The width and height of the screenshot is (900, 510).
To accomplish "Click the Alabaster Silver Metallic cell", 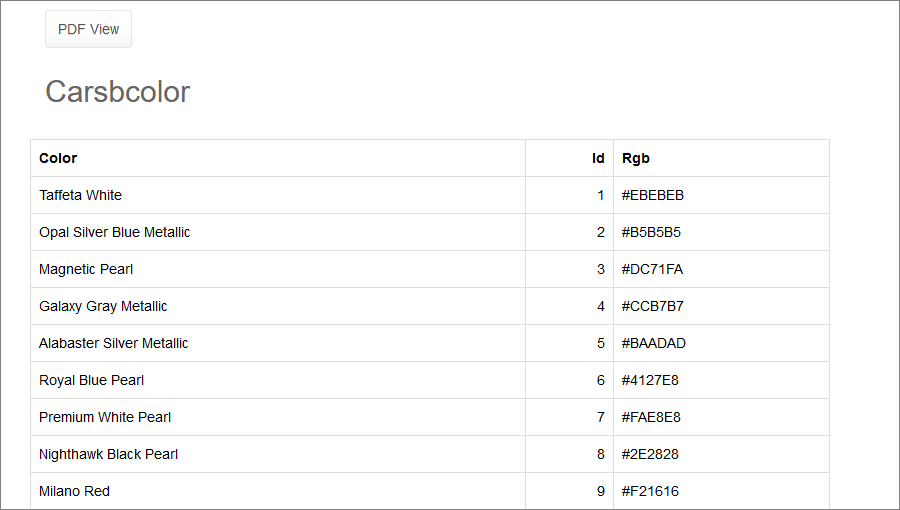I will point(113,343).
